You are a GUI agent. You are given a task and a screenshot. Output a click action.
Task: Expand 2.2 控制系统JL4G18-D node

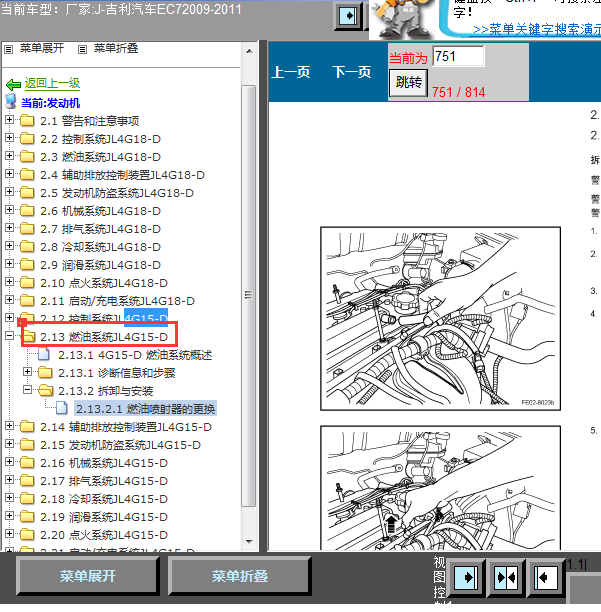click(9, 137)
